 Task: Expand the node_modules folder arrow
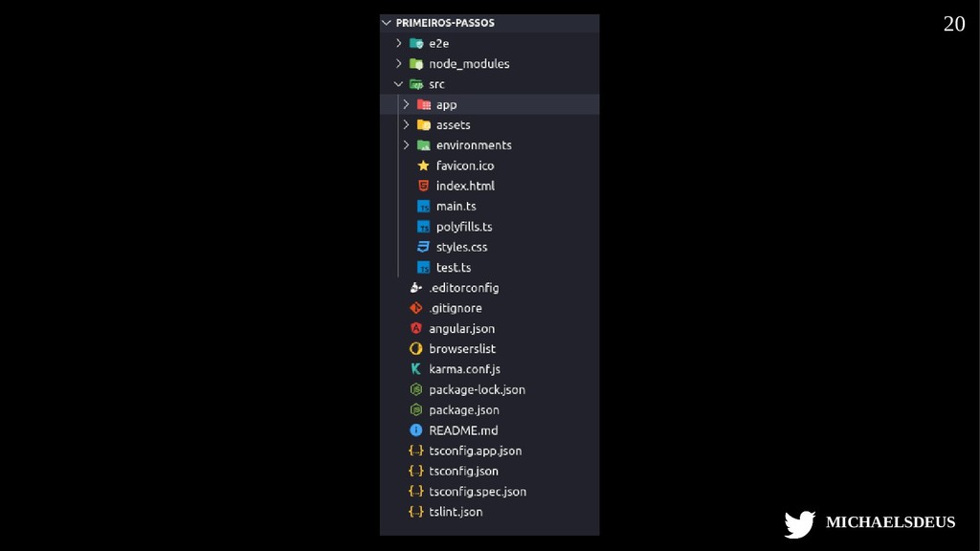coord(399,63)
